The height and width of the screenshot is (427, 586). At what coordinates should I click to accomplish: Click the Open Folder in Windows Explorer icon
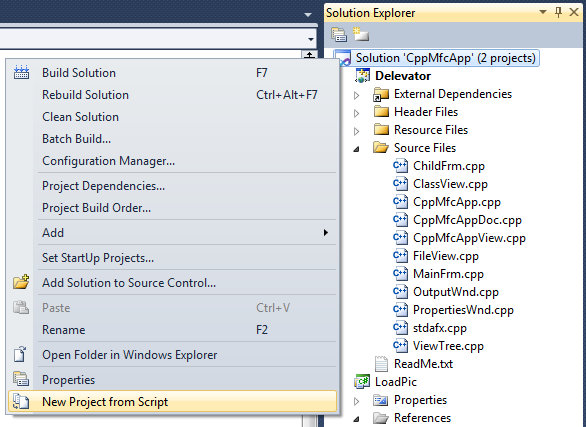20,354
